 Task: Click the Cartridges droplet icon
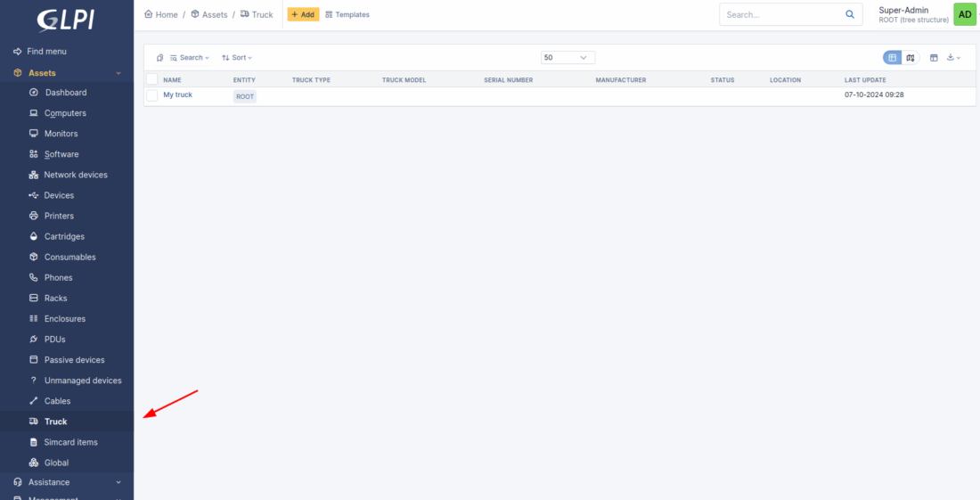[34, 237]
